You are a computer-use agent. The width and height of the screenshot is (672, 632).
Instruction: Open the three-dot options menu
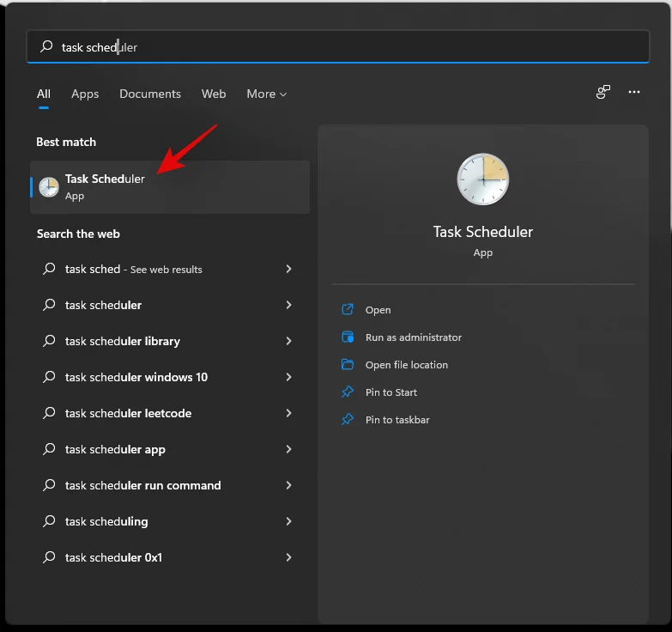click(634, 92)
